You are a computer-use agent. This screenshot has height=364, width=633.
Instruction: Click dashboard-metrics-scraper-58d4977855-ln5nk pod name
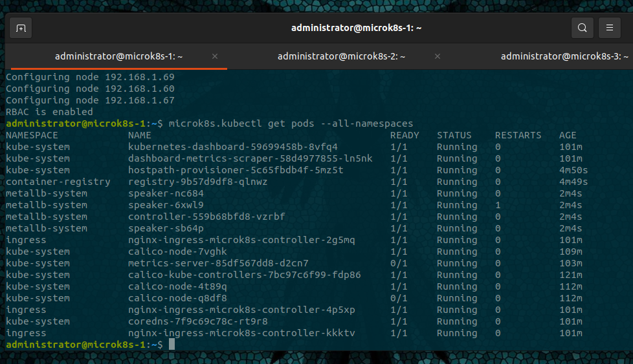pos(250,158)
